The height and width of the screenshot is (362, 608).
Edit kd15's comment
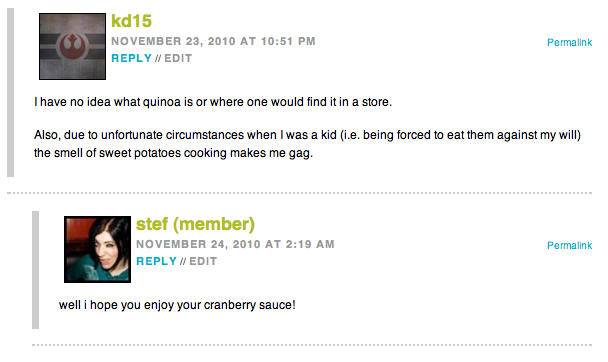[178, 58]
